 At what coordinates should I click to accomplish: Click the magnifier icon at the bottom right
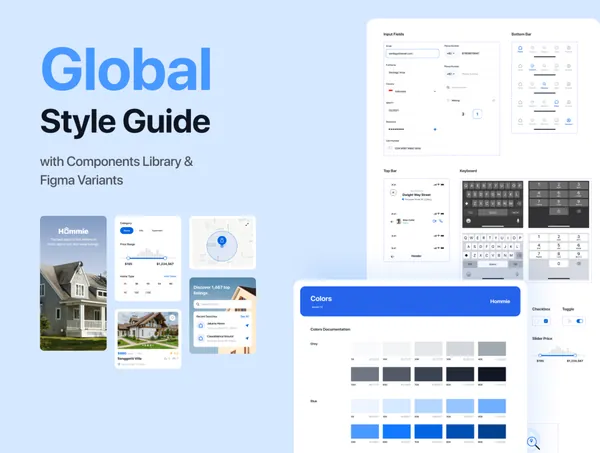[x=534, y=442]
